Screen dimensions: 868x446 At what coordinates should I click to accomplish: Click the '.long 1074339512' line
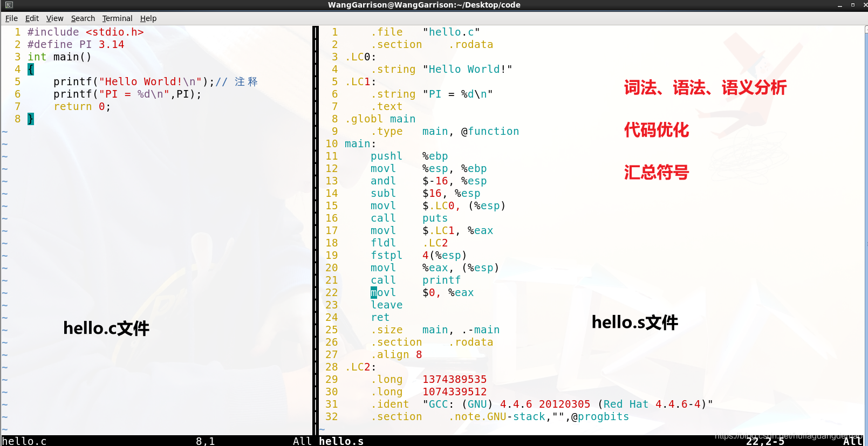pyautogui.click(x=428, y=392)
